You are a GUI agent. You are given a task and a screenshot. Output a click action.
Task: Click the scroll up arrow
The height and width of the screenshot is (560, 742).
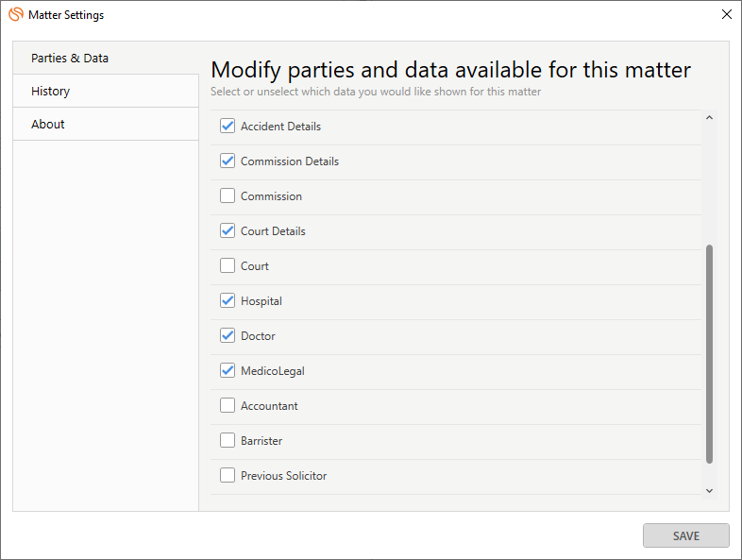[x=709, y=118]
